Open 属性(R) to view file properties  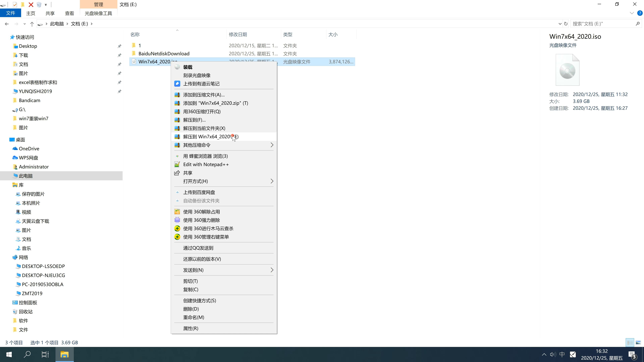point(191,328)
